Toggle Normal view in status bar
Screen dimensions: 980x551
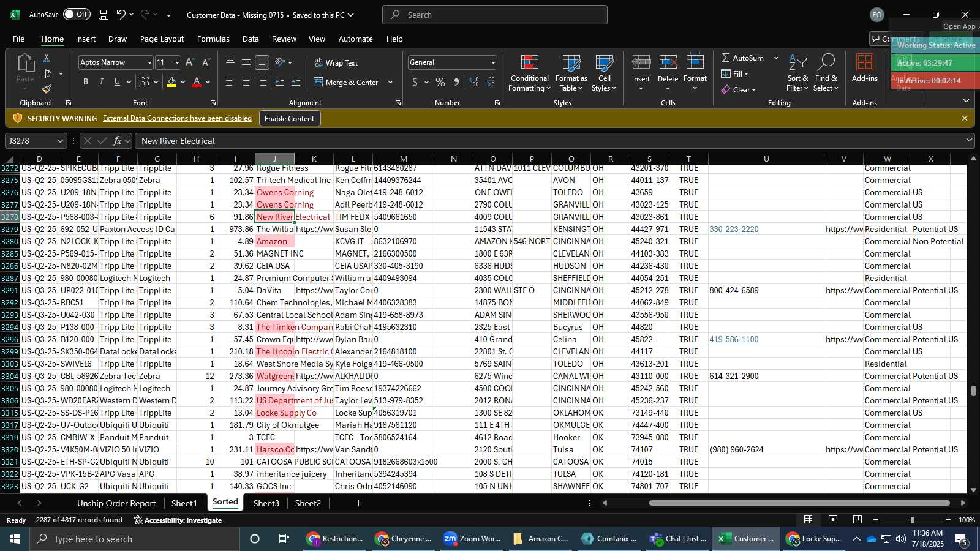809,520
